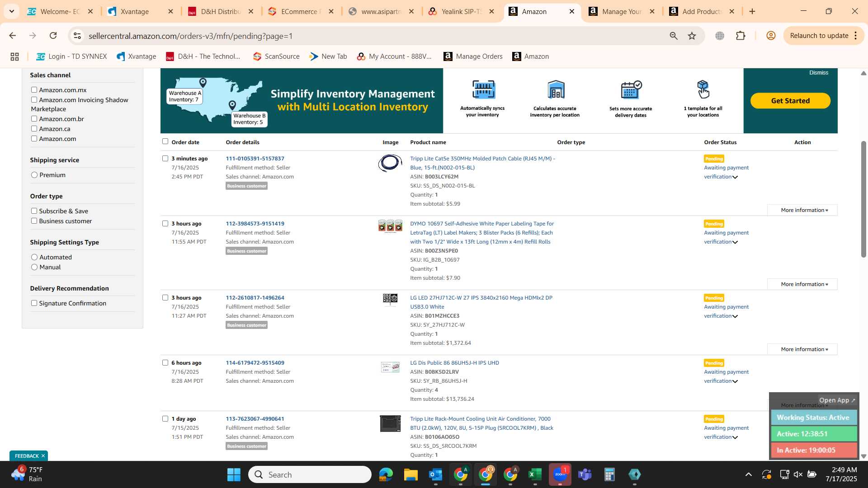Check the Subscribe & Save order type

point(34,211)
